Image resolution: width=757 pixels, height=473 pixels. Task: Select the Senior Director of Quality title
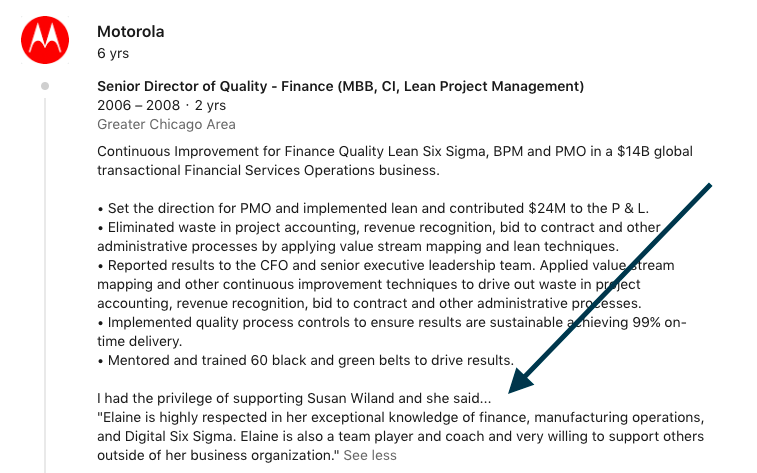pyautogui.click(x=340, y=86)
